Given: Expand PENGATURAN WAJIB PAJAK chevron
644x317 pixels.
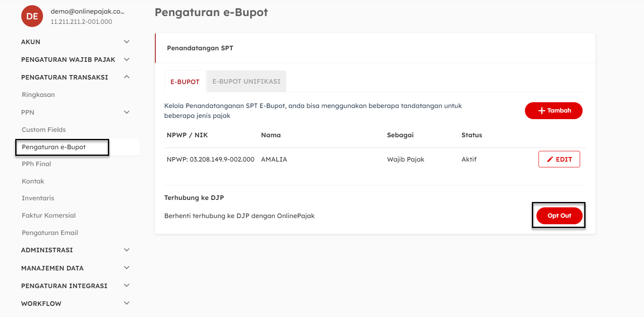Looking at the screenshot, I should click(x=127, y=59).
